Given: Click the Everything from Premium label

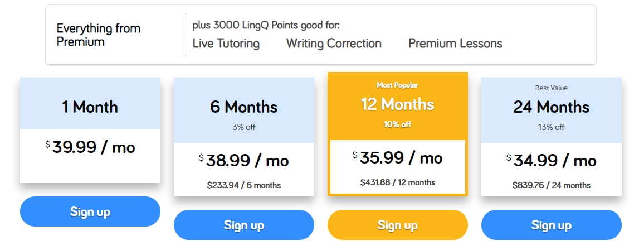Looking at the screenshot, I should point(99,35).
